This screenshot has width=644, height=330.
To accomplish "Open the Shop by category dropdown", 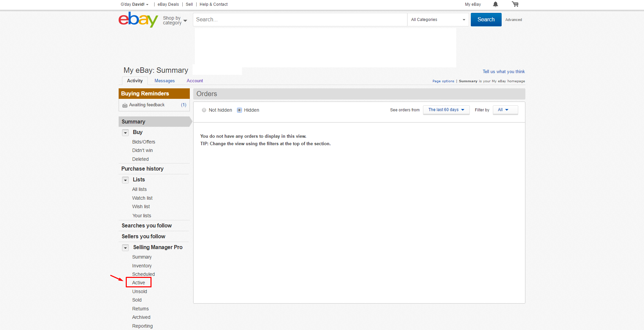I will 175,20.
